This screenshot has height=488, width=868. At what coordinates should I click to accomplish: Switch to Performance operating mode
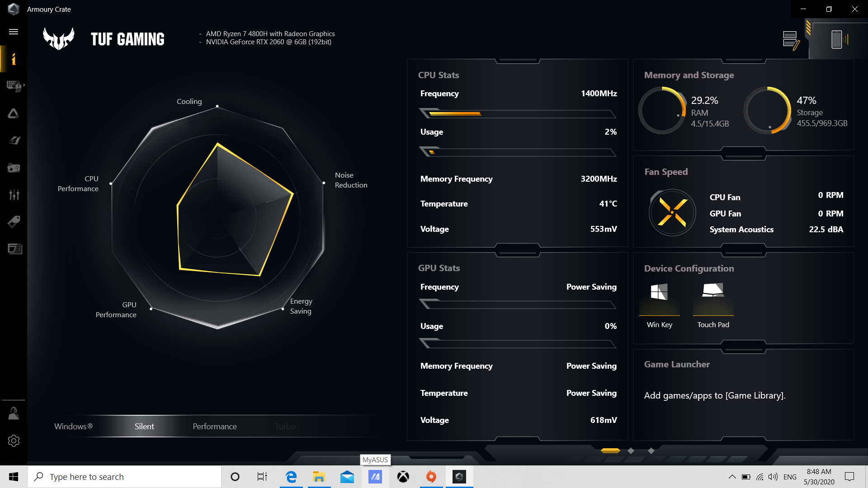(x=215, y=427)
